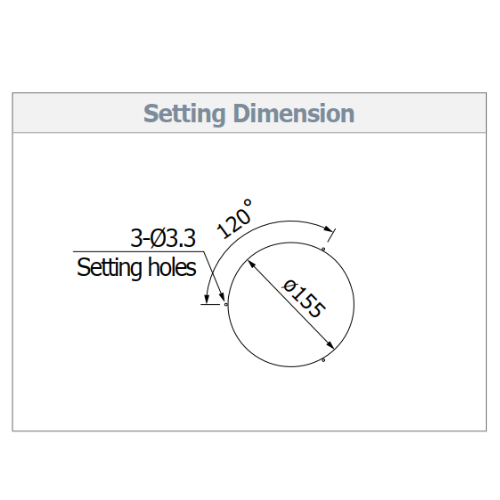Click the arc arrowhead touching the horizontal extension line
Viewport: 500px width, 500px height.
[207, 299]
